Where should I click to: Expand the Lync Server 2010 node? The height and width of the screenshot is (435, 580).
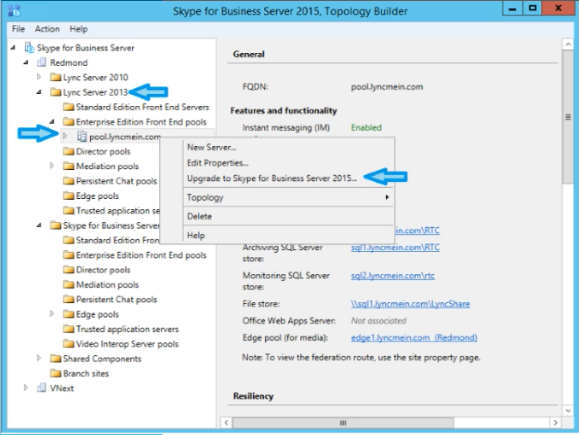[39, 77]
